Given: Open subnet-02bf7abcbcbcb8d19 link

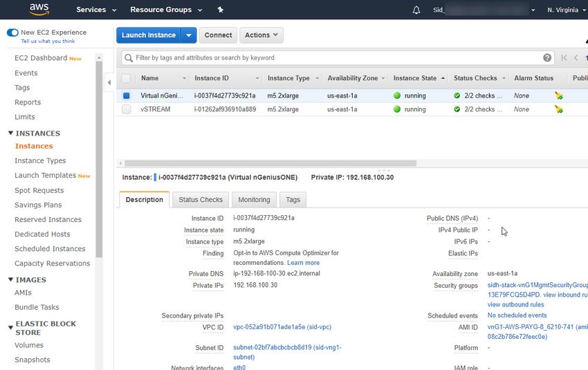Looking at the screenshot, I should pyautogui.click(x=287, y=352).
